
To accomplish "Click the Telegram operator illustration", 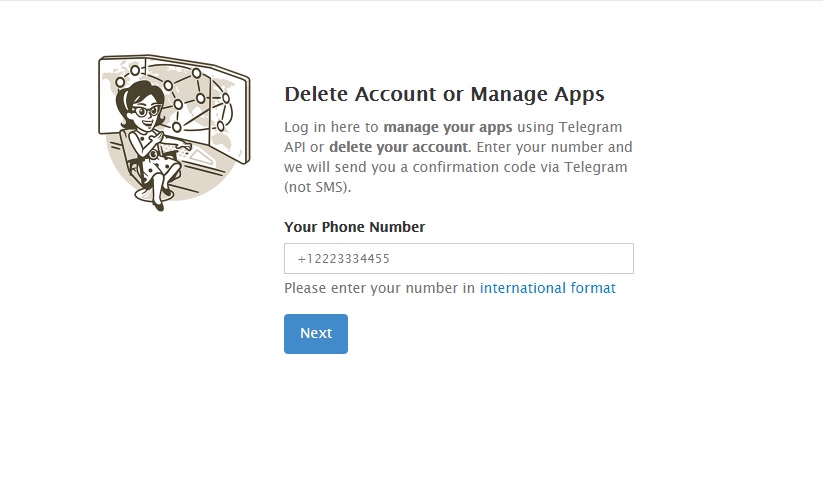I will point(171,129).
